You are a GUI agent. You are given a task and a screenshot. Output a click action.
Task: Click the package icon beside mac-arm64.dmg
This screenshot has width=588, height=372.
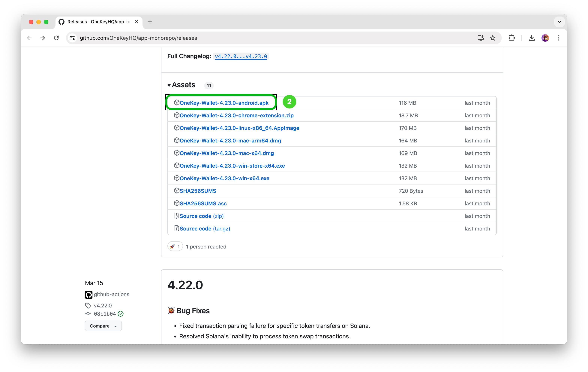pyautogui.click(x=177, y=141)
